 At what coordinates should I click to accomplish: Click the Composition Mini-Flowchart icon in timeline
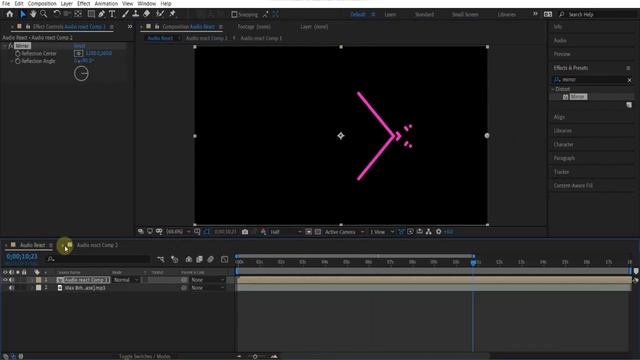coord(160,259)
